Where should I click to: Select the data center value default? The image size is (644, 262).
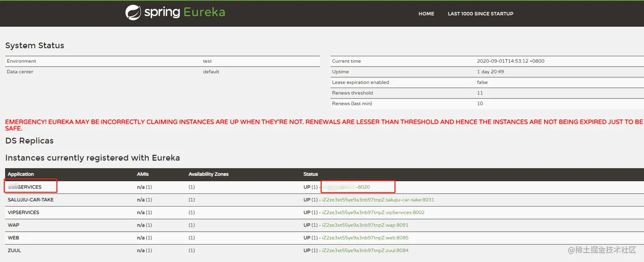tap(211, 72)
